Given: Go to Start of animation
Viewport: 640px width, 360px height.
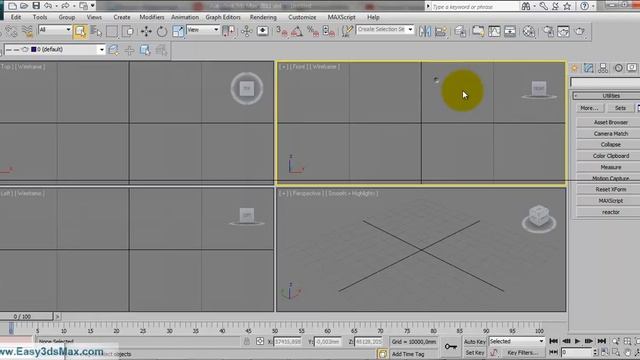Looking at the screenshot, I should coord(553,341).
